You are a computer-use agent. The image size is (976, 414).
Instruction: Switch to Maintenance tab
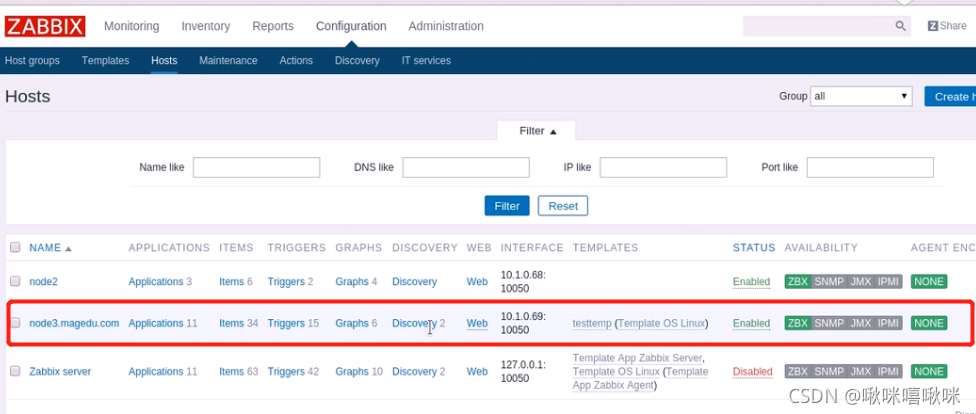(228, 60)
